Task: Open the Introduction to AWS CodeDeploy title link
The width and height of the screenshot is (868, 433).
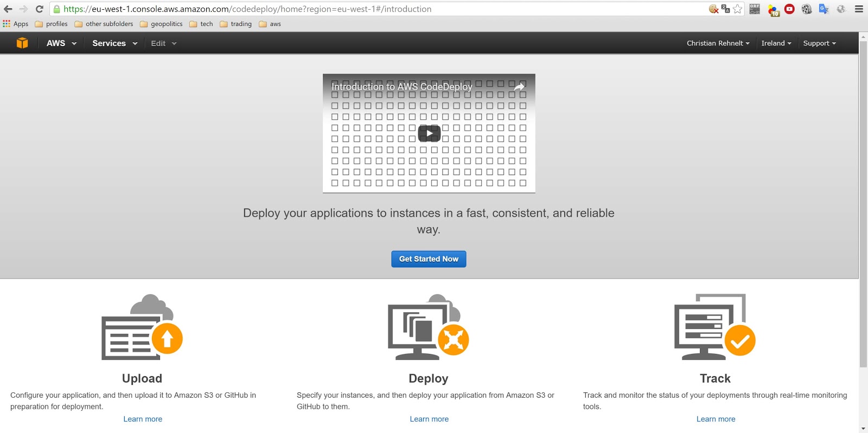Action: tap(402, 87)
